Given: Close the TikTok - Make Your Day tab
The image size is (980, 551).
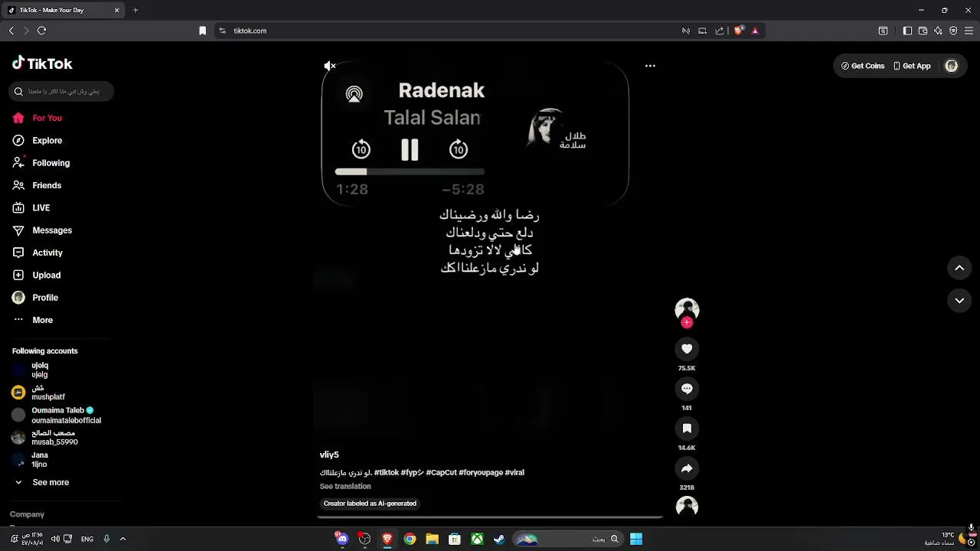Looking at the screenshot, I should click(116, 10).
